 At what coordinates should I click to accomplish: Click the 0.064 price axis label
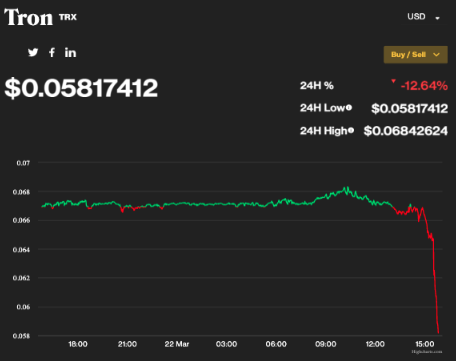[x=21, y=250]
